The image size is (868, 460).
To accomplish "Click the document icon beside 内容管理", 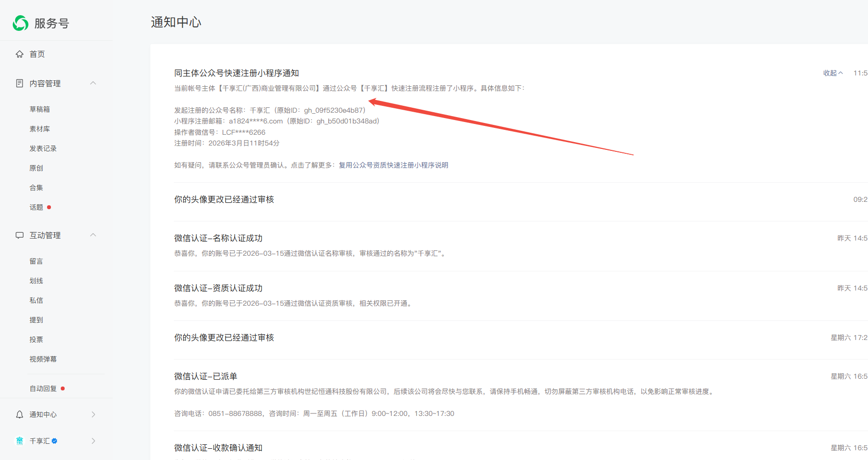I will pos(20,83).
